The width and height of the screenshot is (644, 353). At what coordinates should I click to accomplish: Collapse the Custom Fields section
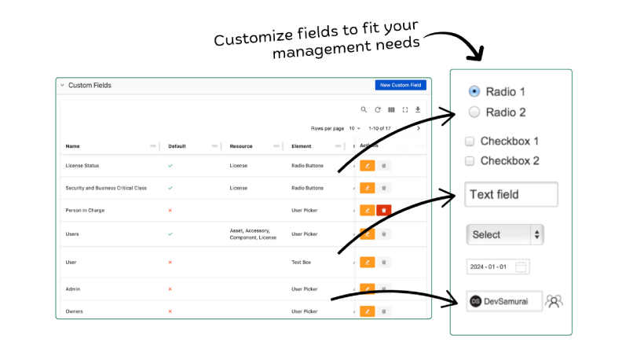62,85
